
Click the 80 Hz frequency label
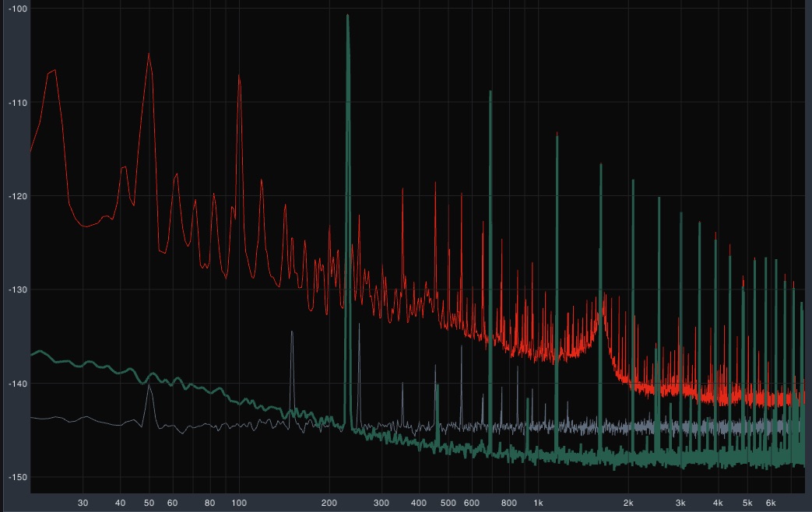pyautogui.click(x=209, y=503)
